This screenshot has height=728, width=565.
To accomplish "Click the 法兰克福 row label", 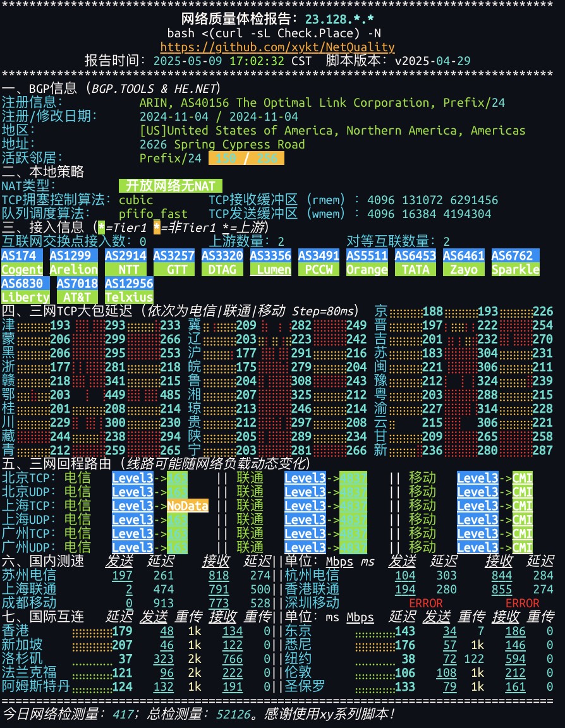I will pyautogui.click(x=29, y=673).
